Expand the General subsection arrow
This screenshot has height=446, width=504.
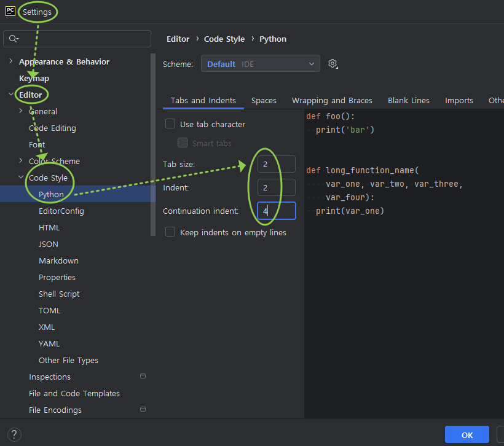[21, 111]
